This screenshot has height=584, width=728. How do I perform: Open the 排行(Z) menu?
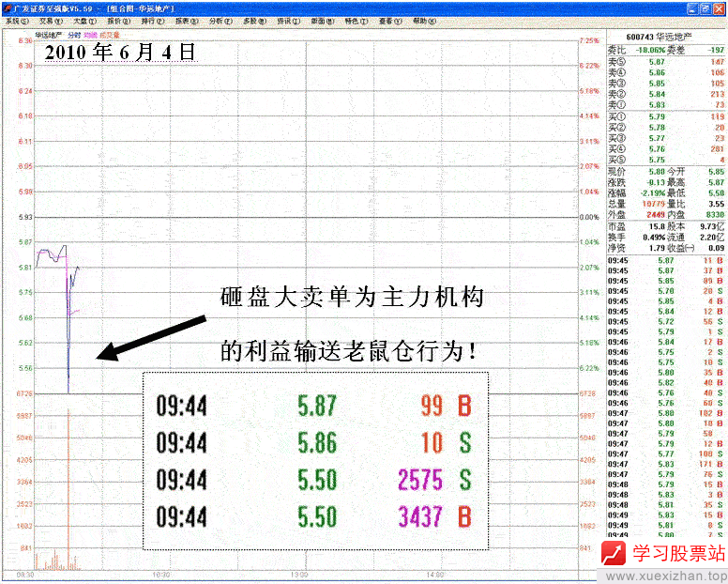click(153, 21)
